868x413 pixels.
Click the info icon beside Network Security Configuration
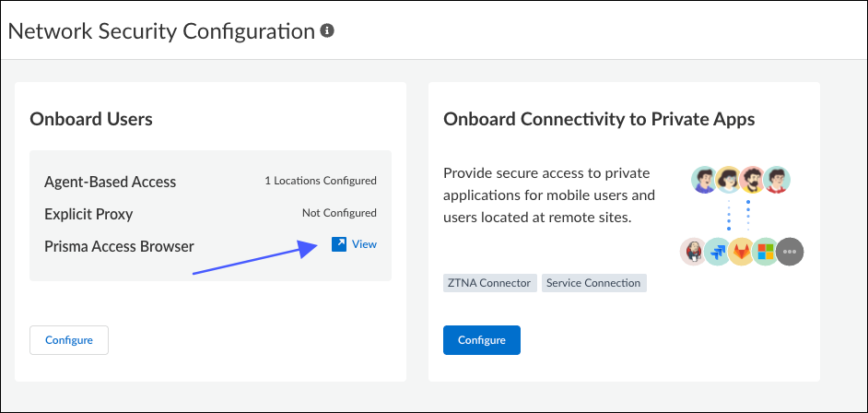pyautogui.click(x=327, y=31)
